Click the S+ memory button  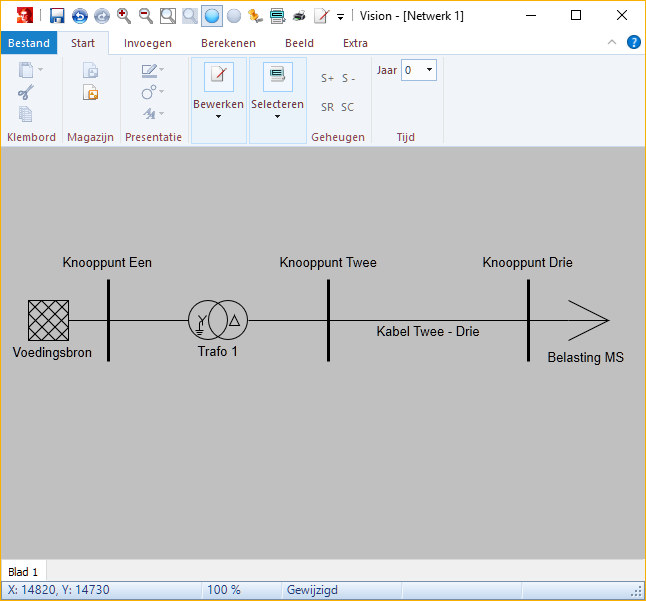(x=327, y=78)
